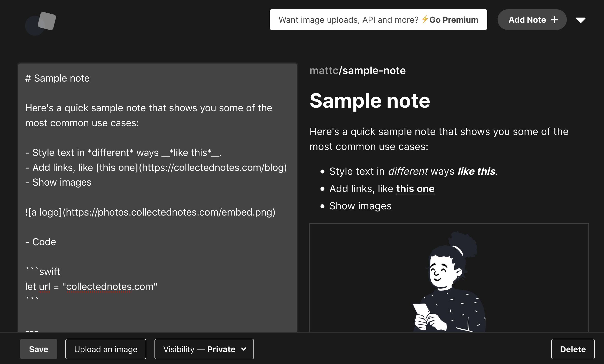Screen dimensions: 604x364
Task: Click the account menu chevron top right
Action: (581, 19)
